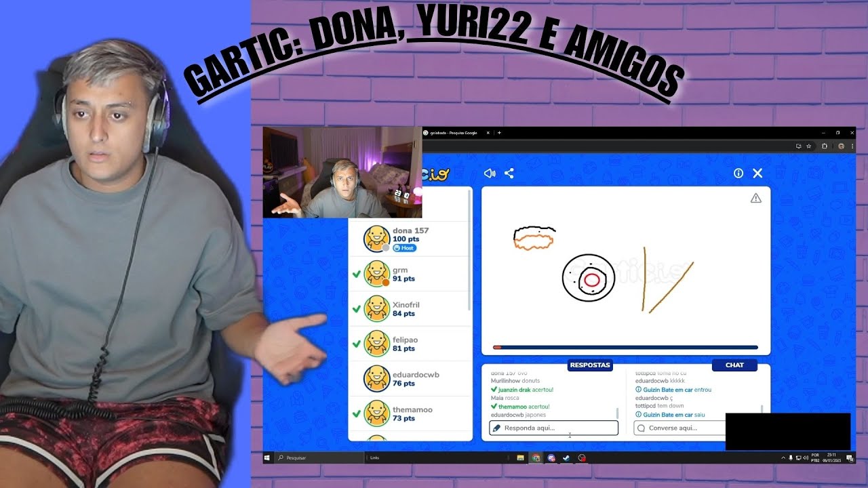
Task: Select the CHAT tab
Action: pos(734,365)
